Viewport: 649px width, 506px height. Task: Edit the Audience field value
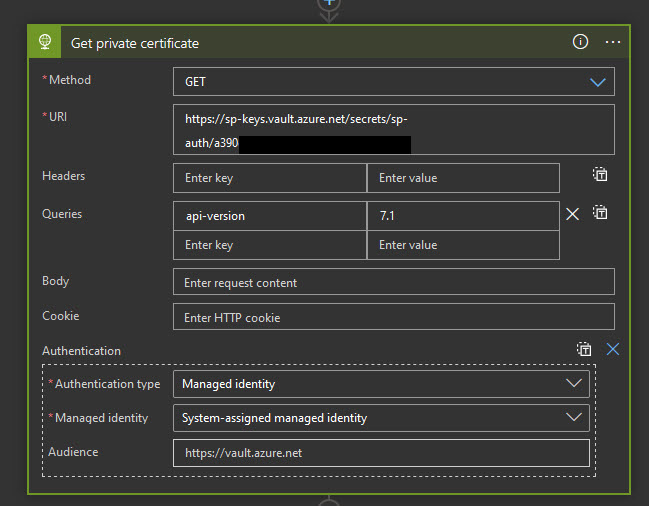click(x=380, y=453)
